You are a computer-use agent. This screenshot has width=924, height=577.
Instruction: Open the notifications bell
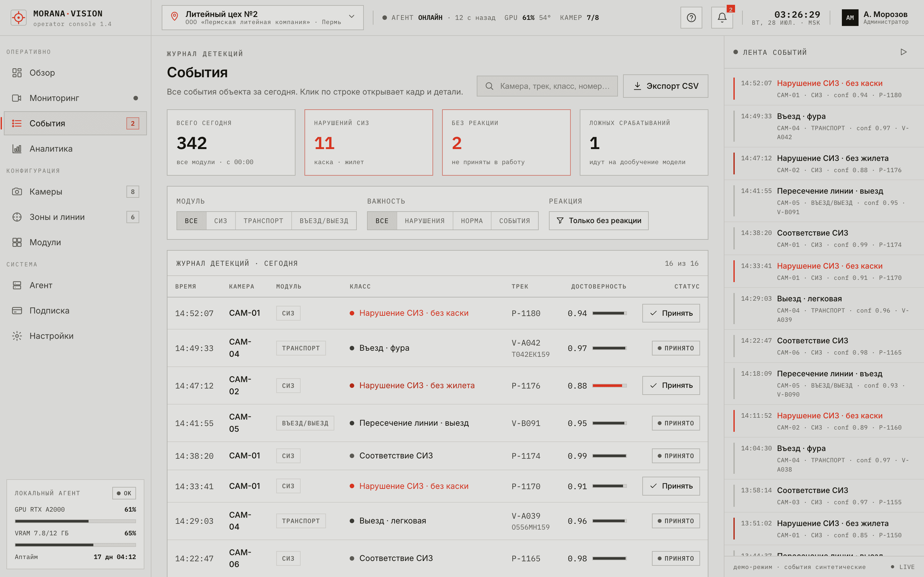click(x=722, y=18)
